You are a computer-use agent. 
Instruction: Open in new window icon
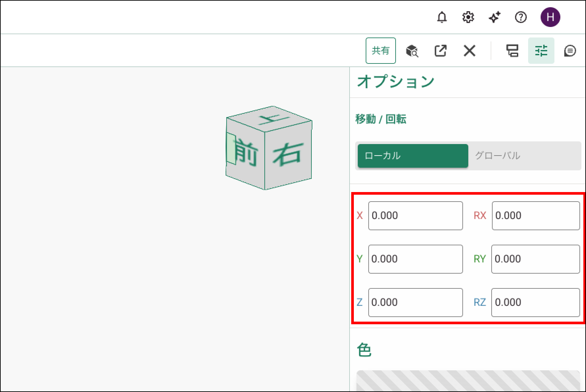440,51
